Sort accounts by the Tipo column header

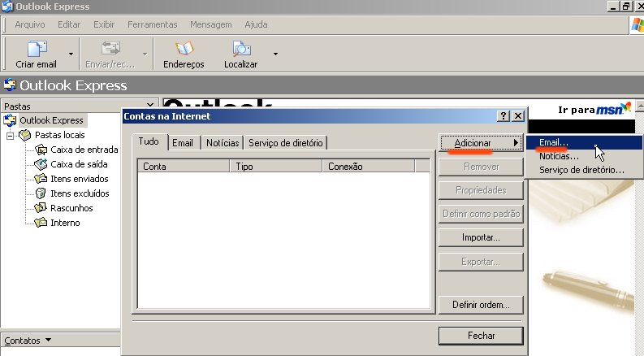coord(276,167)
